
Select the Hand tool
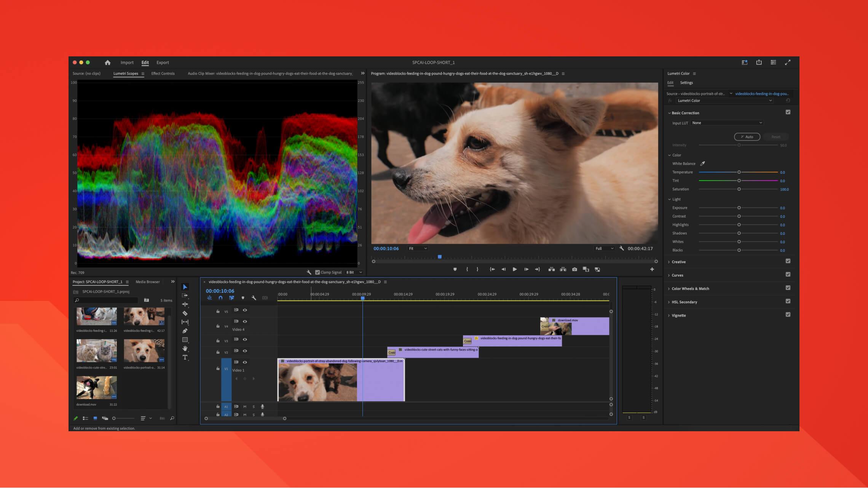tap(185, 348)
